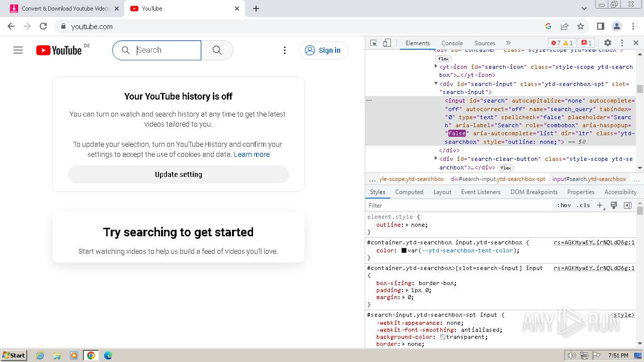This screenshot has width=644, height=362.
Task: Open Internet Explorer from the taskbar
Action: coord(40,355)
